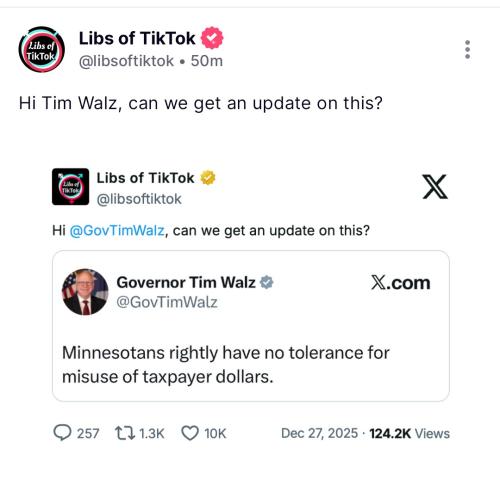Viewport: 500px width, 492px height.
Task: Click the gold verified checkmark badge
Action: tap(208, 178)
